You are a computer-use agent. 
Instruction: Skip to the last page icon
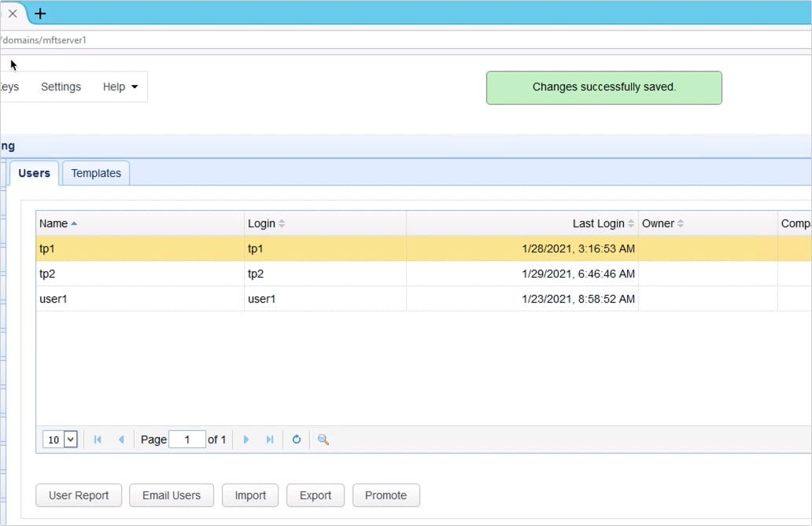click(x=268, y=440)
